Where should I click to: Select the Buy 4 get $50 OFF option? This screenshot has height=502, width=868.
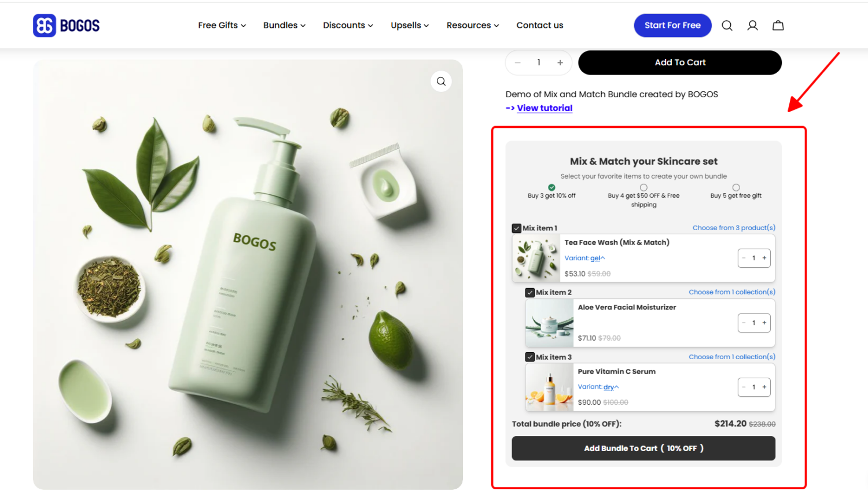point(644,187)
